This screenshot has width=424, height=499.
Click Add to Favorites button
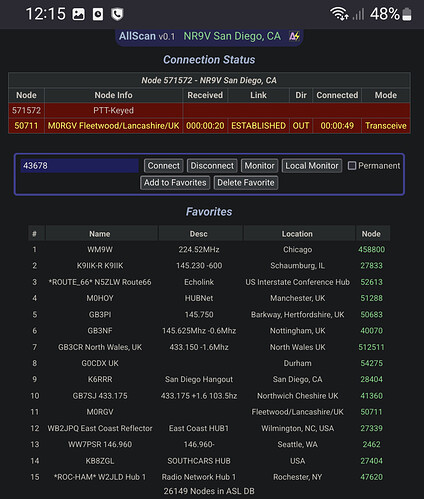(175, 183)
